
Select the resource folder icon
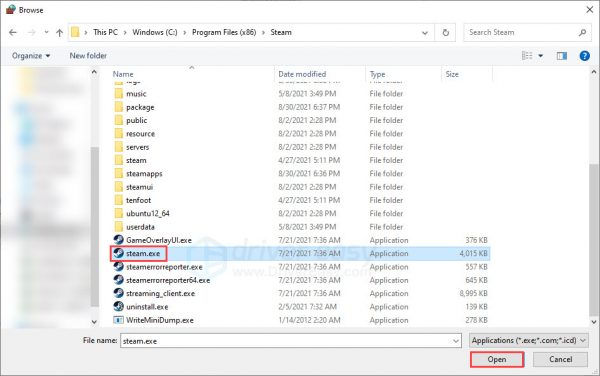(x=119, y=134)
